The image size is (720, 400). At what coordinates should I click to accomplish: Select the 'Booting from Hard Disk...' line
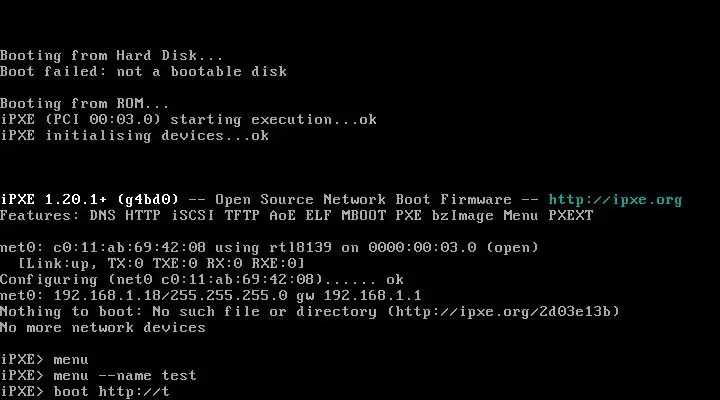click(112, 55)
